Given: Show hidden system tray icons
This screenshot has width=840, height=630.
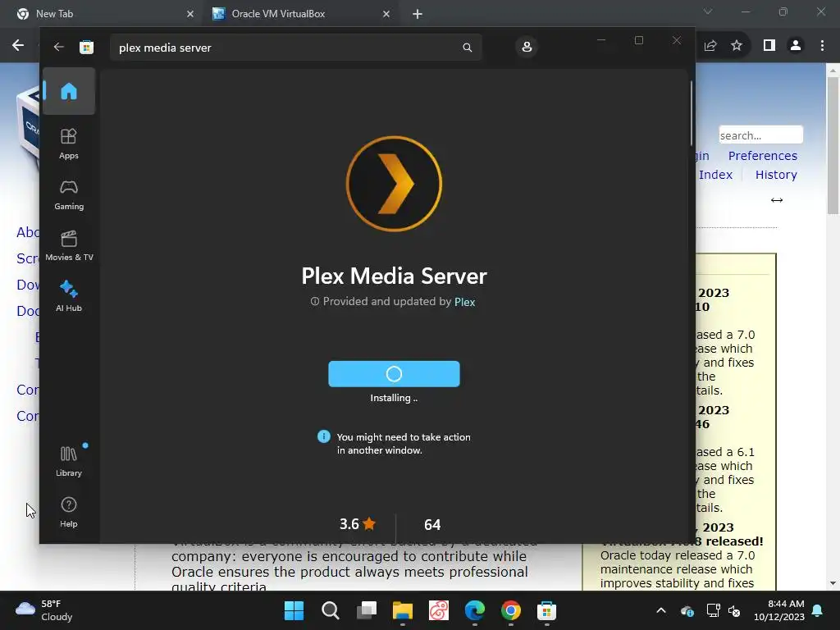Looking at the screenshot, I should point(661,610).
